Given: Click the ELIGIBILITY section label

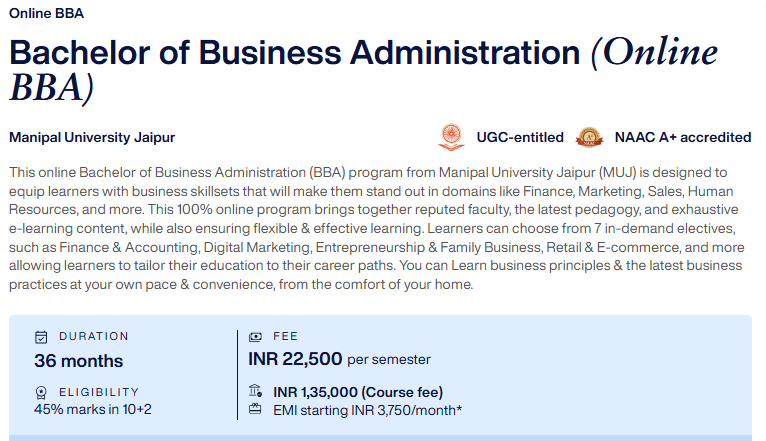Looking at the screenshot, I should coord(99,392).
